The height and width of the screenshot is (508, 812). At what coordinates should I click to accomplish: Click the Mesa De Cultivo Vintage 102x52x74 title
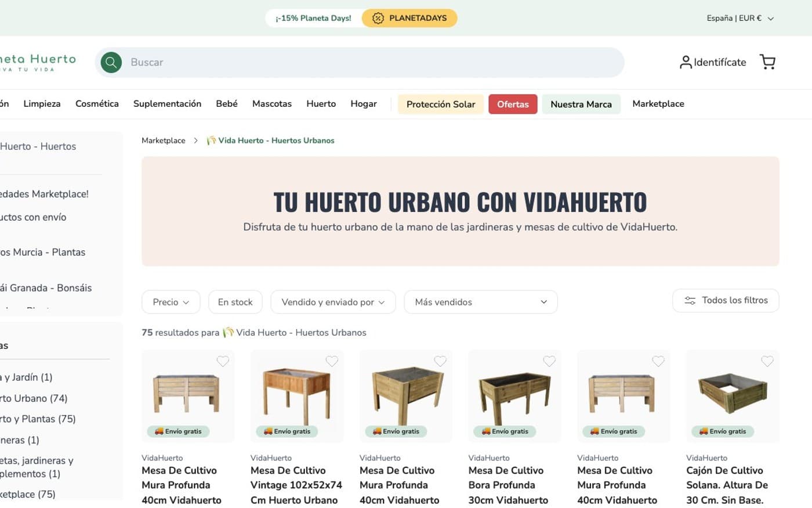click(296, 485)
